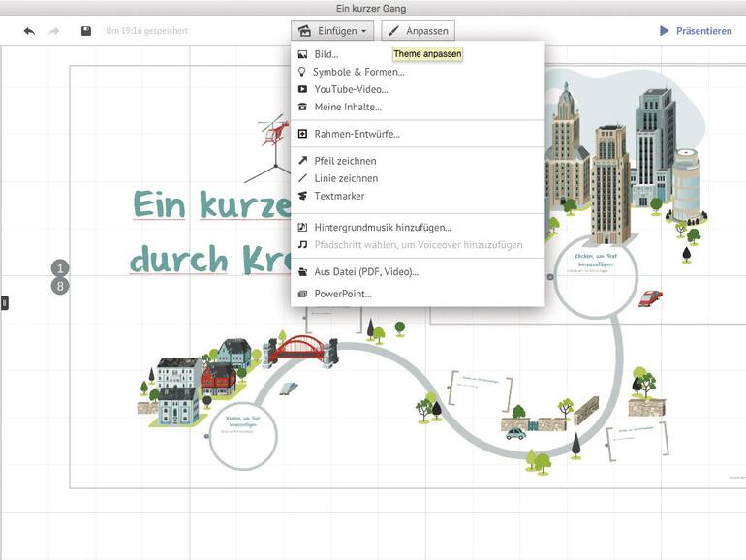
Task: Click the brush icon on Anpassen
Action: pos(393,31)
